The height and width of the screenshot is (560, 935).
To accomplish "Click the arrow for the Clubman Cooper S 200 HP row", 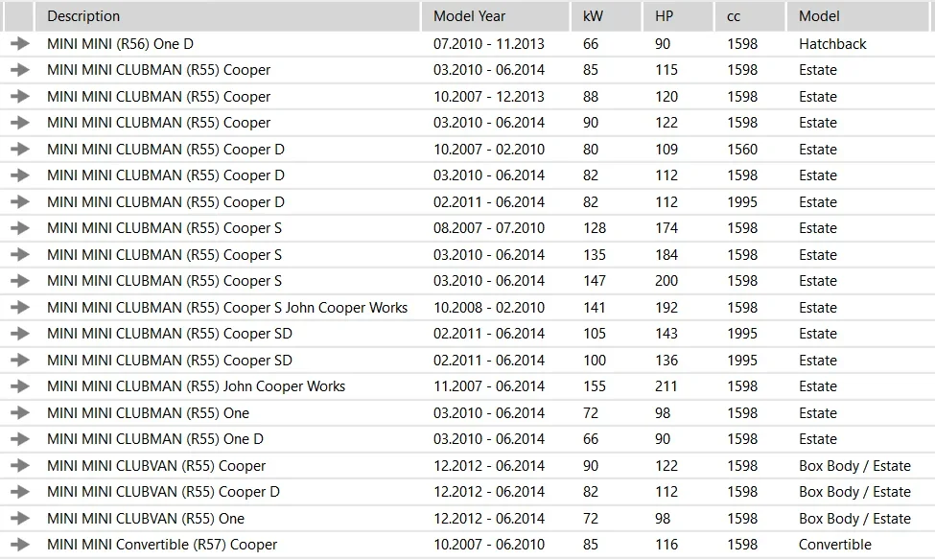I will (x=20, y=281).
